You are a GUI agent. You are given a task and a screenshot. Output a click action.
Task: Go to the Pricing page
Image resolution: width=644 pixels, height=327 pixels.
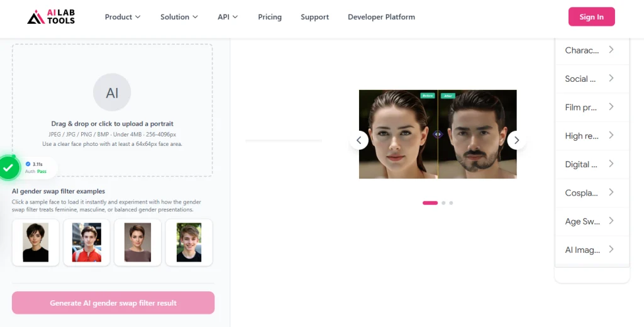270,17
